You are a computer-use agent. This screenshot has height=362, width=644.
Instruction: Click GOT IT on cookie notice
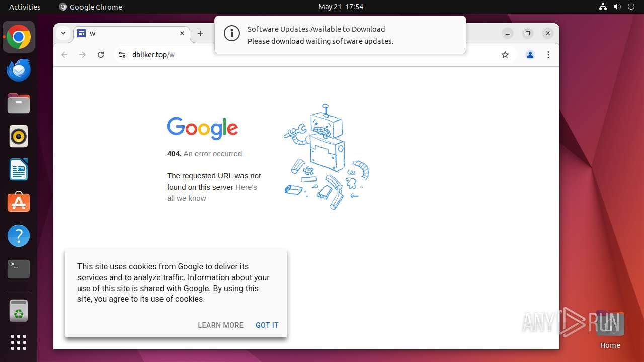pyautogui.click(x=267, y=325)
